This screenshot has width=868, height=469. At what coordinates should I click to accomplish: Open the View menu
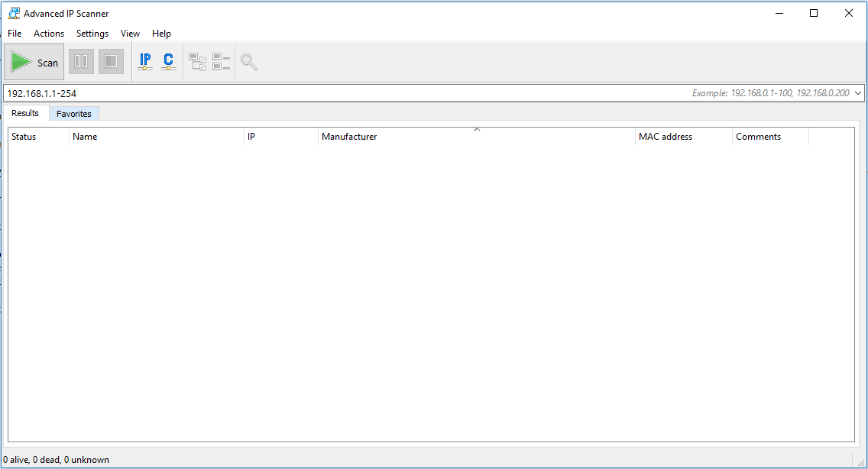click(130, 33)
